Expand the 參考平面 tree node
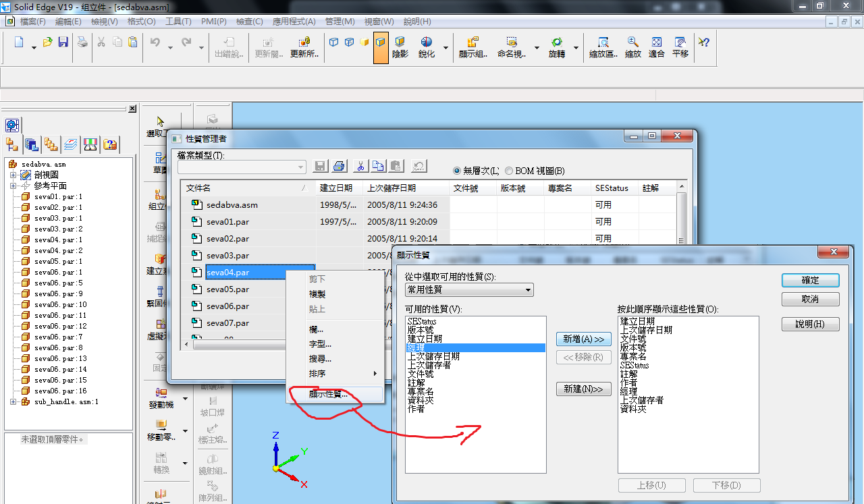 (x=13, y=186)
